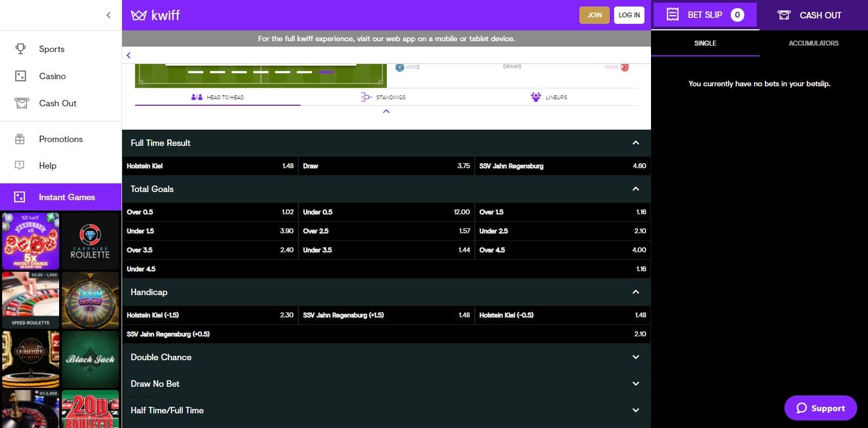Select Over 2.5 goals at 1.57
Screen dimensions: 868x428
click(x=386, y=231)
